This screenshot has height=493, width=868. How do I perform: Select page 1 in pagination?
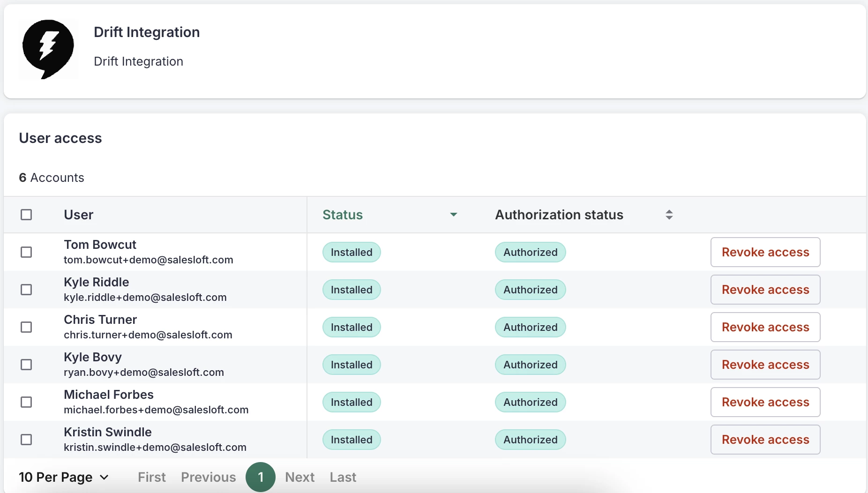point(261,477)
